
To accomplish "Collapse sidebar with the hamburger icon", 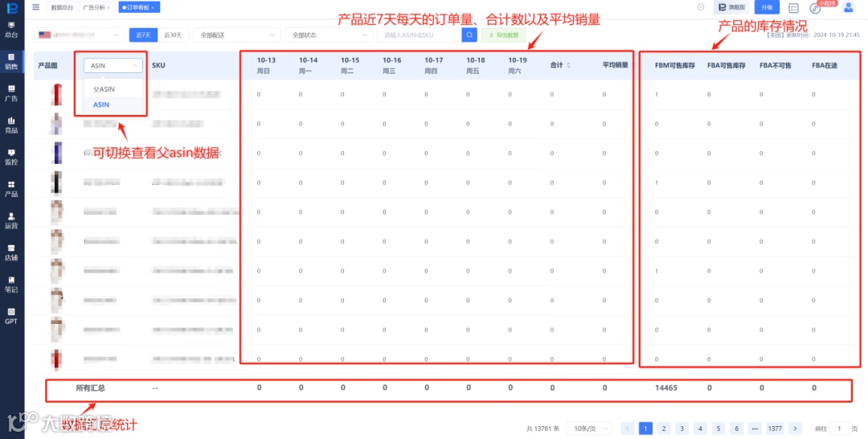I will point(36,7).
